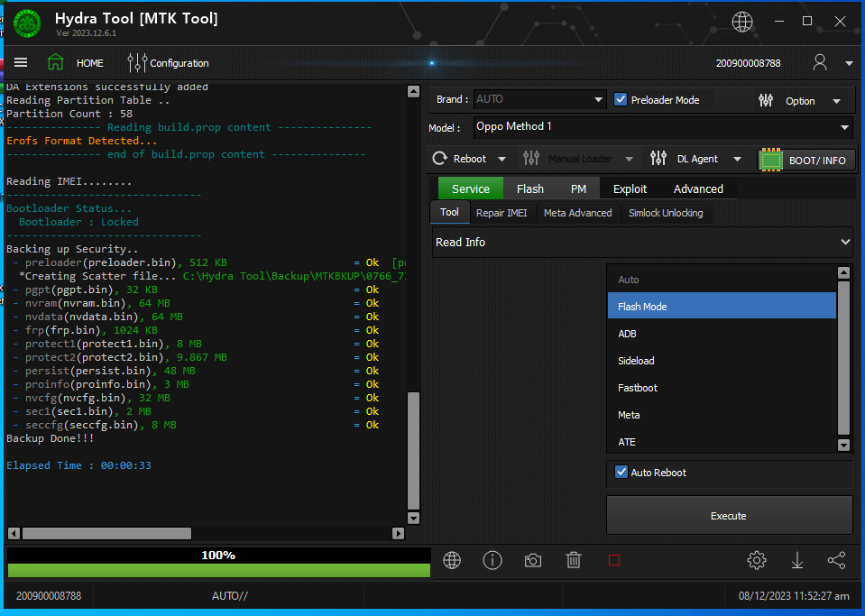Click mode list scrollbar down arrow
The image size is (865, 616).
(843, 445)
